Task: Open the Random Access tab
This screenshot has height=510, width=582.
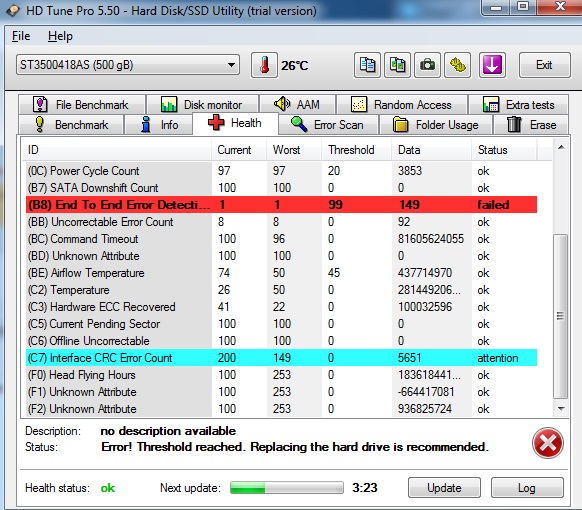Action: (x=402, y=105)
